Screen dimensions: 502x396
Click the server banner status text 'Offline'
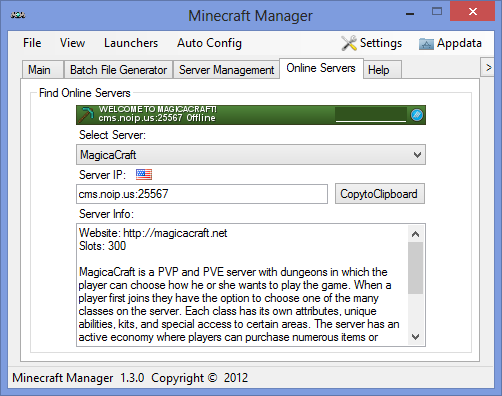(x=201, y=118)
